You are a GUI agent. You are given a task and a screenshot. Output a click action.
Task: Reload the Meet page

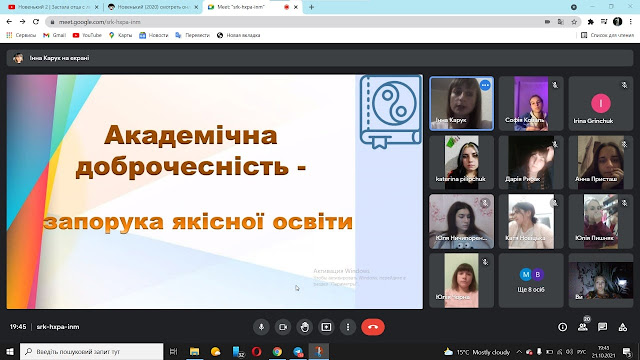(36, 22)
